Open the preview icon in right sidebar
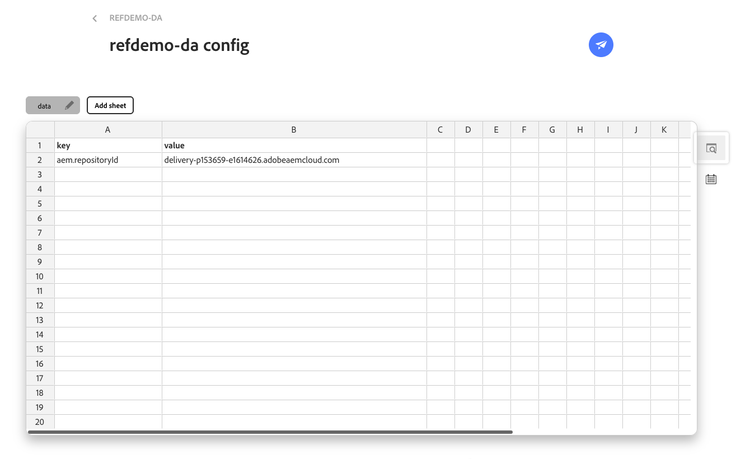 tap(711, 148)
